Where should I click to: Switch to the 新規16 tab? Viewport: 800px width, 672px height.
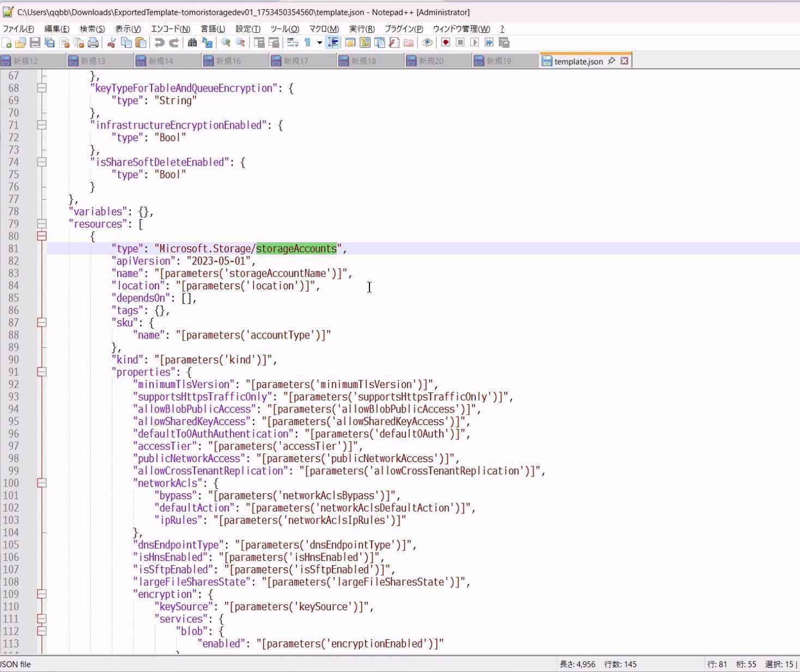coord(228,61)
